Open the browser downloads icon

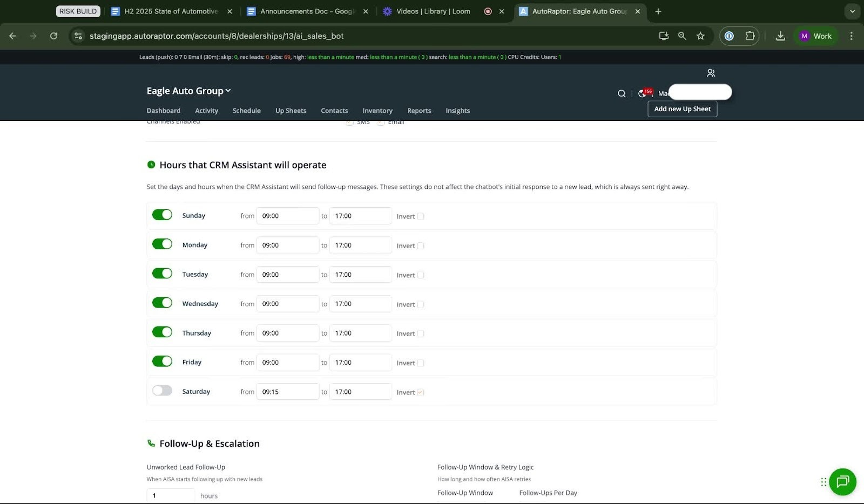coord(780,36)
